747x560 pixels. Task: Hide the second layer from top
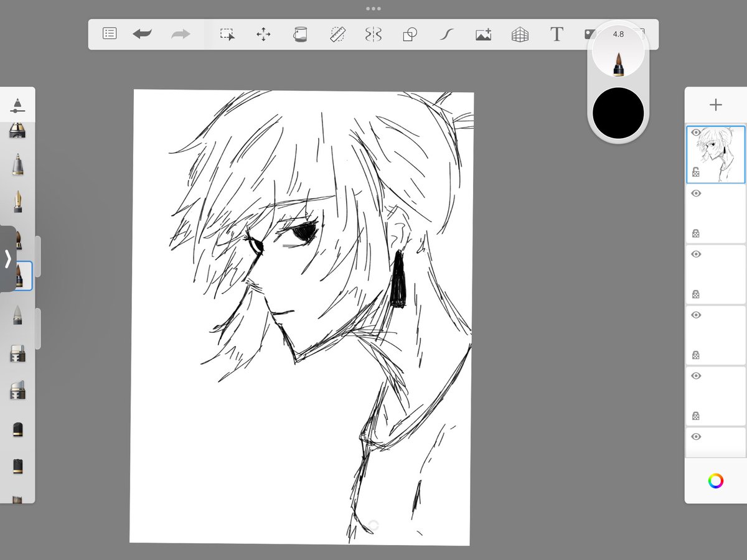coord(696,194)
